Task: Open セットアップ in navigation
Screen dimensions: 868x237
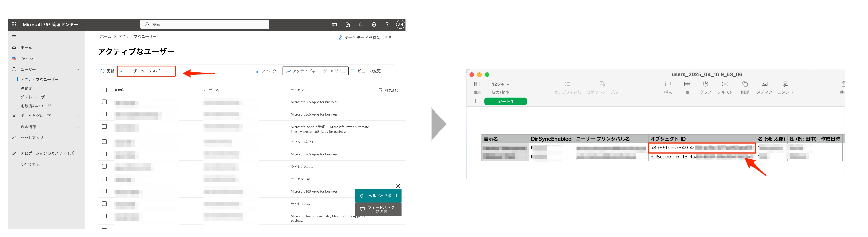Action: coord(32,138)
